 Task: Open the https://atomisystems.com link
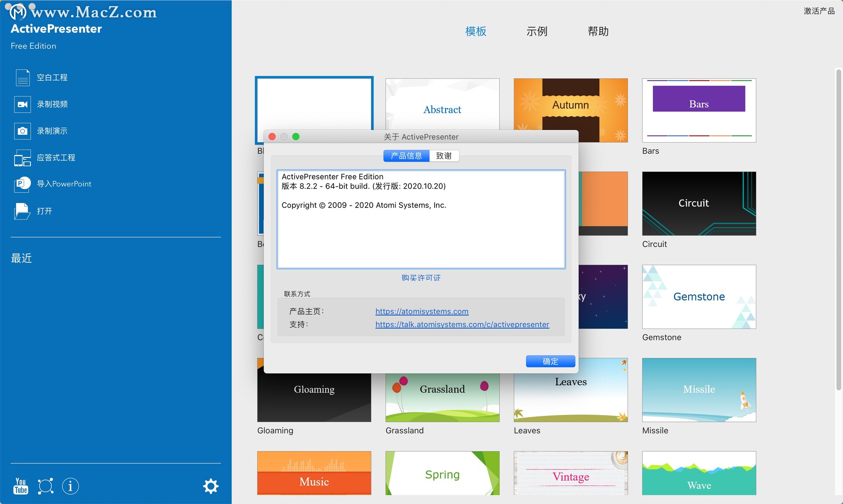[x=422, y=311]
